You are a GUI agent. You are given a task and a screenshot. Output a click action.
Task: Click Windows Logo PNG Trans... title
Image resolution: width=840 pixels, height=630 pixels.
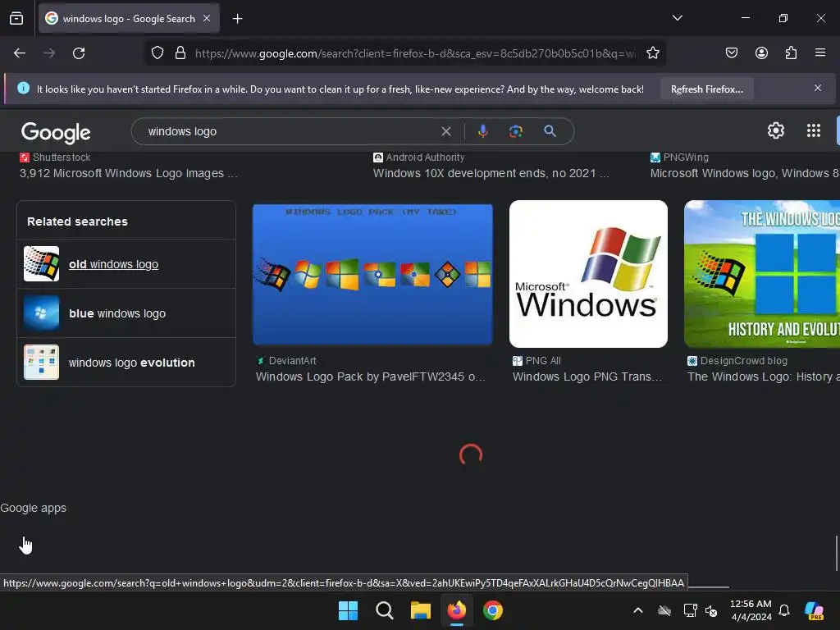tap(587, 377)
